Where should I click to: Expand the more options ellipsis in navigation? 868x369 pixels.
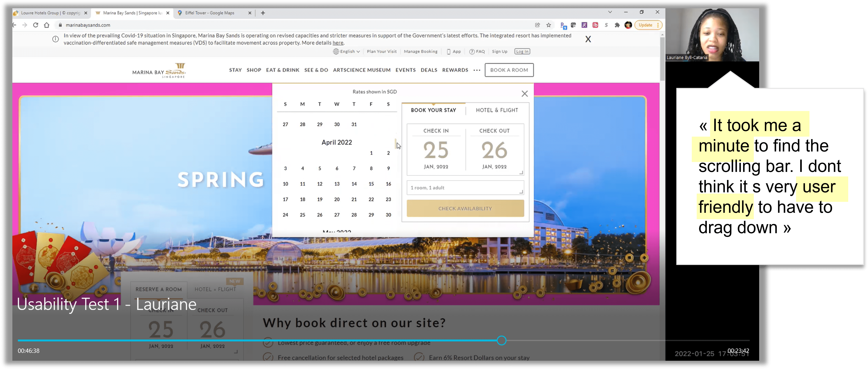coord(476,70)
